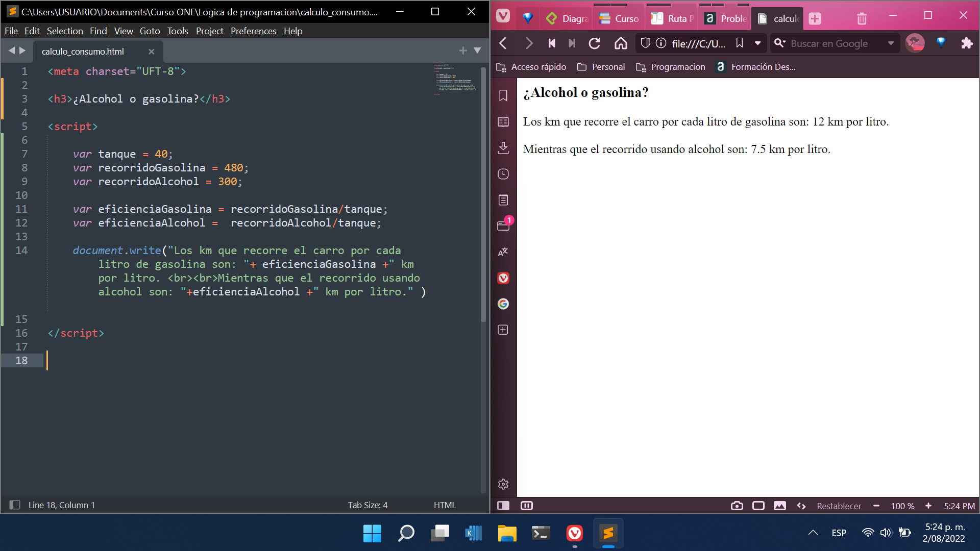980x551 pixels.
Task: Open the Goto menu
Action: pos(150,31)
